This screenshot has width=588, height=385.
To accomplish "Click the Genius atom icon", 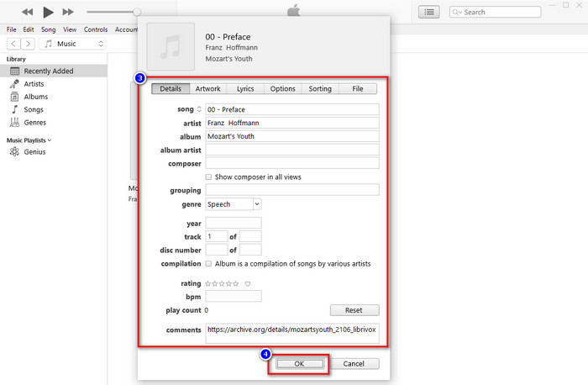I will pos(14,151).
